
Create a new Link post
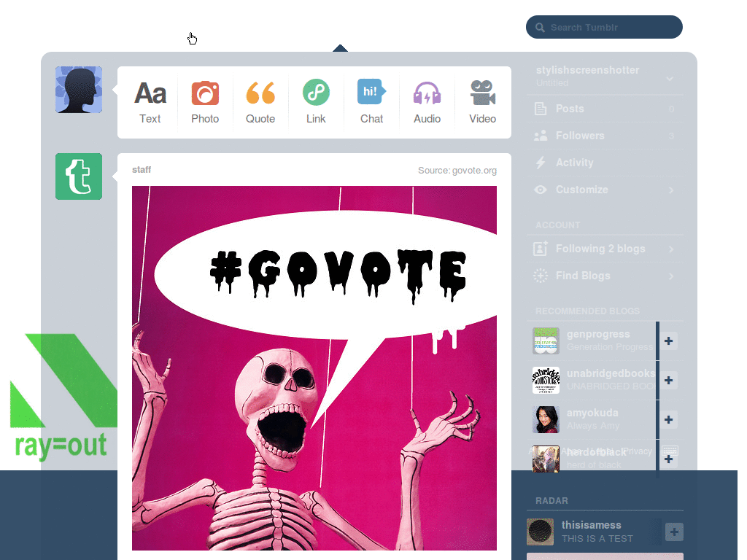[316, 102]
